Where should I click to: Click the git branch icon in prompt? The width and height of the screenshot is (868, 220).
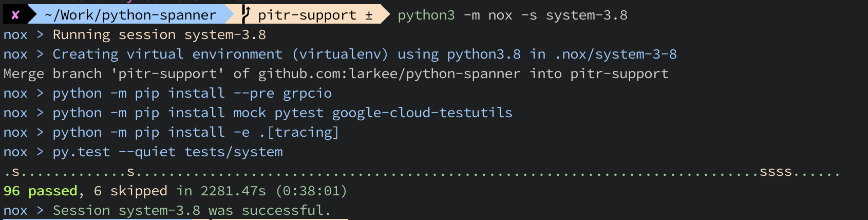point(246,14)
